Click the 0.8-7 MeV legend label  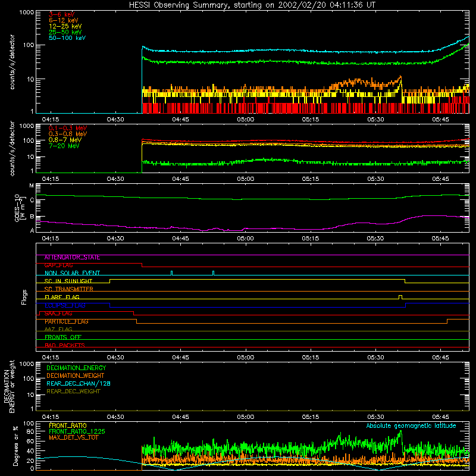pyautogui.click(x=65, y=140)
